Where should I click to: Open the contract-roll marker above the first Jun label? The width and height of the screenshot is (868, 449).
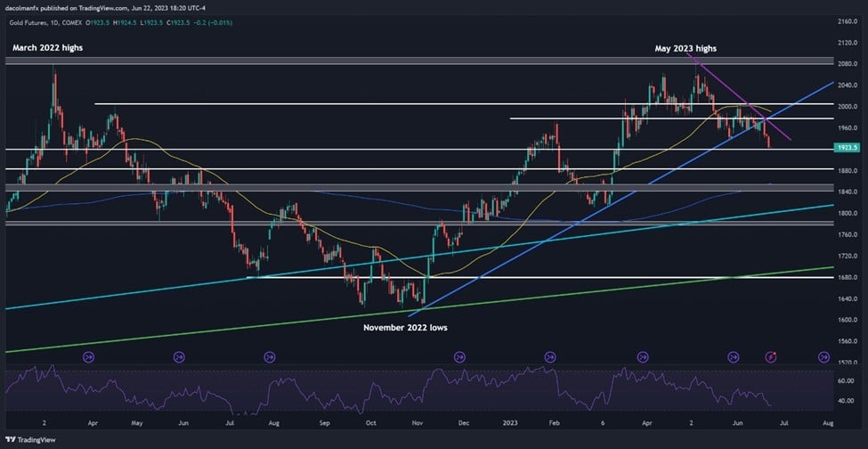[x=179, y=357]
